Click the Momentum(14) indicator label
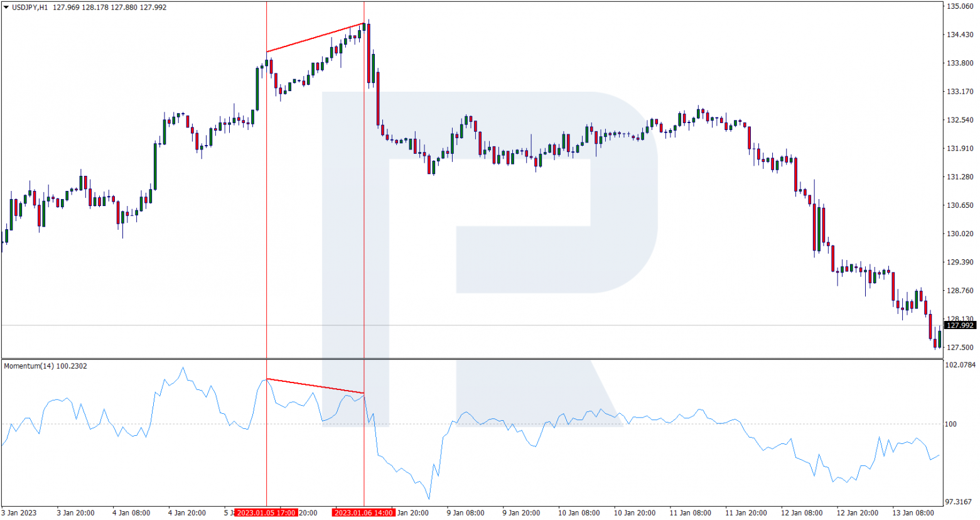980x520 pixels. pyautogui.click(x=28, y=366)
